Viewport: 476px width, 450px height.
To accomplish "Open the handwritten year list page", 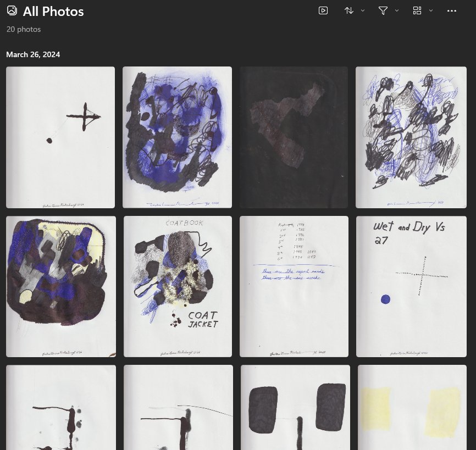I will 294,286.
